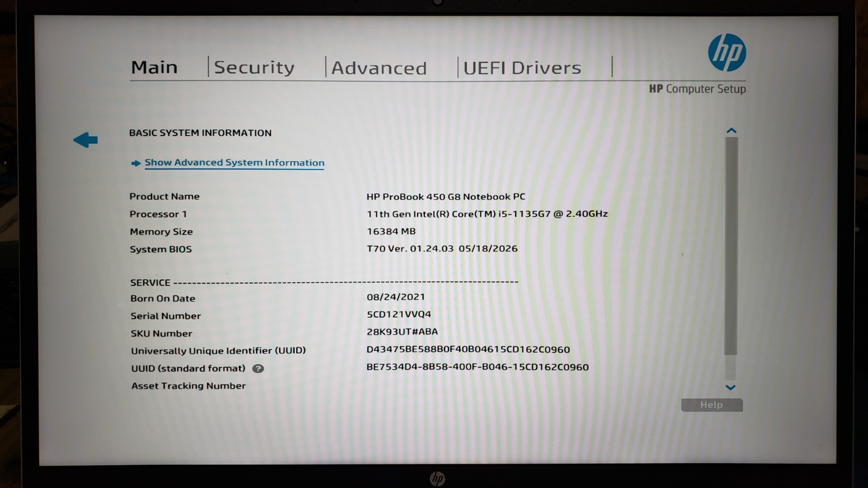Select the UUID value starting D43475BE
The width and height of the screenshot is (868, 488).
pos(468,349)
